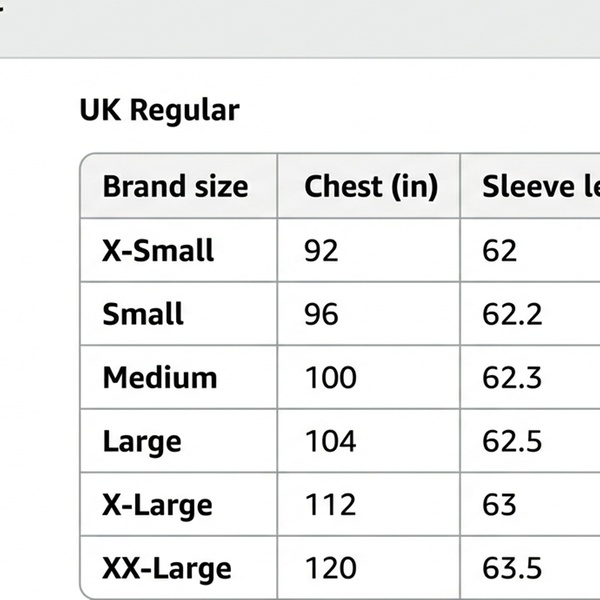Select the XX-Large brand size cell
600x600 pixels.
(x=166, y=569)
